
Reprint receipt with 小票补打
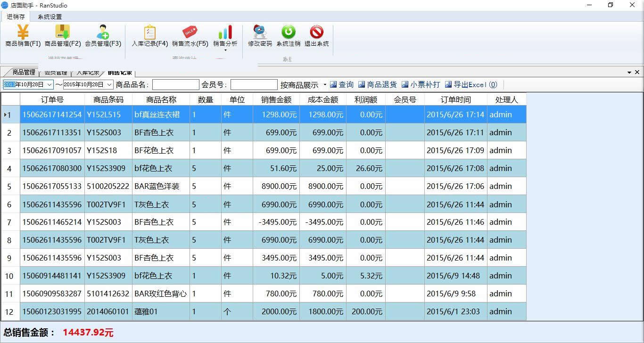point(421,85)
